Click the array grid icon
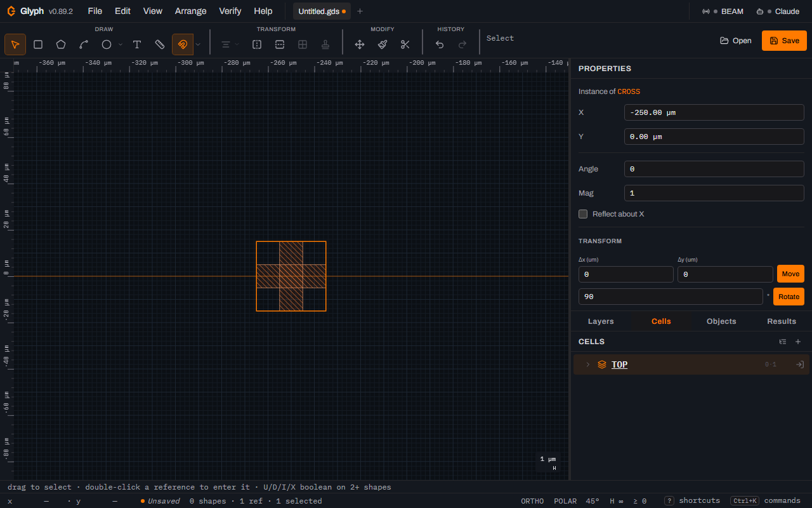 (303, 44)
